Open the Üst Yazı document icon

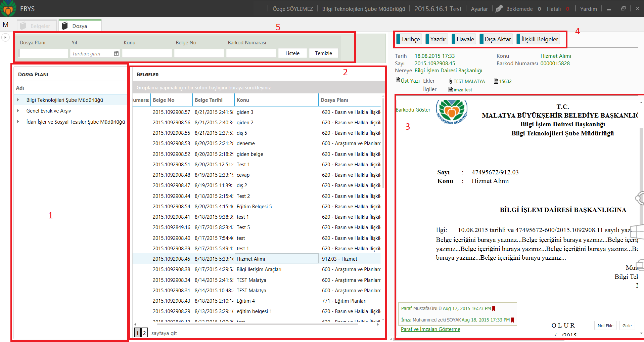point(398,80)
